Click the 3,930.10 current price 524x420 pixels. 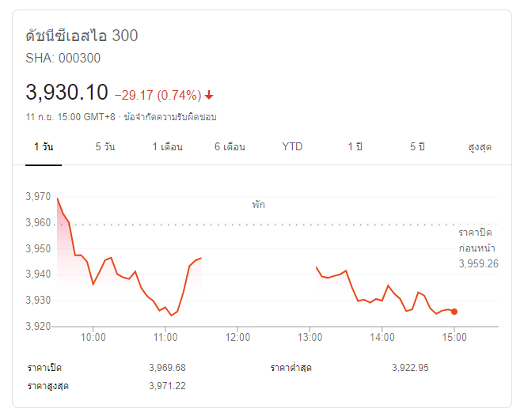tap(66, 93)
